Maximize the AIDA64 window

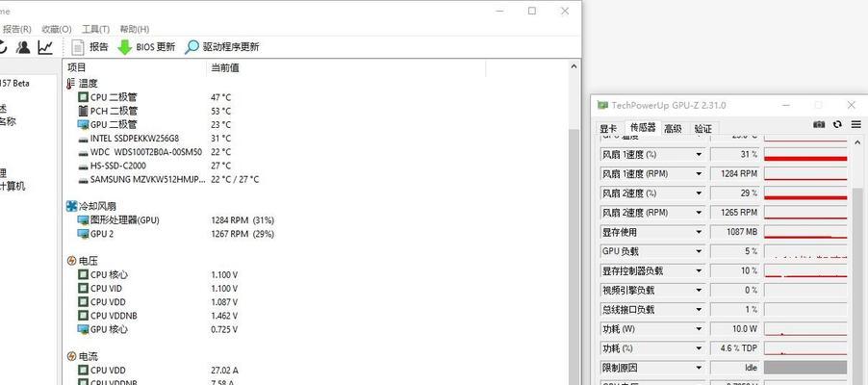pos(532,12)
